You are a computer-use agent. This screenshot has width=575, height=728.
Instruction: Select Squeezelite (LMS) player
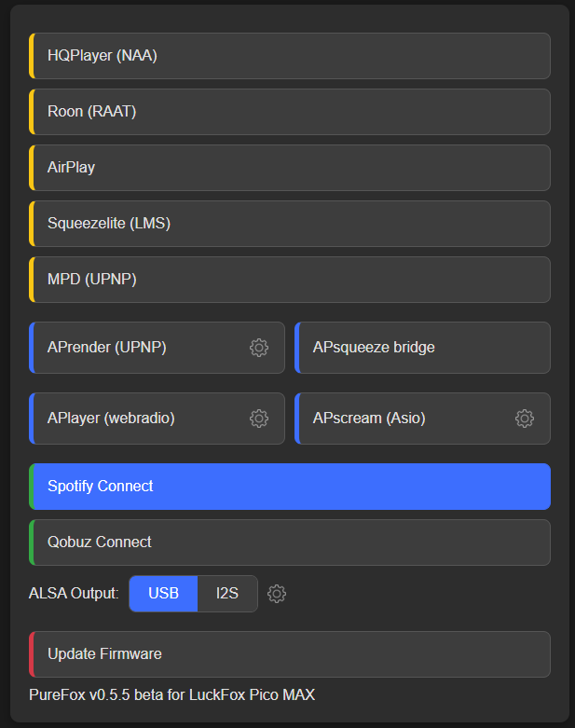click(290, 224)
